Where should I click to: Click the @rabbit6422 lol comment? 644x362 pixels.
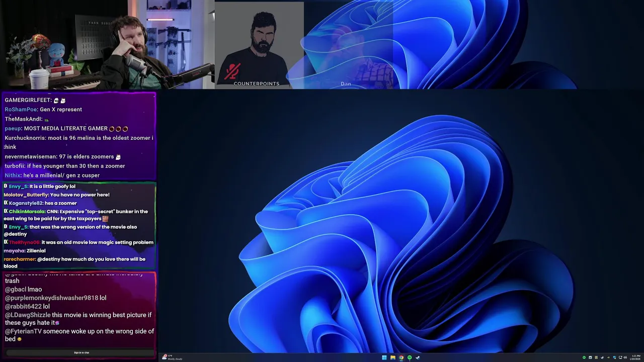pos(27,306)
